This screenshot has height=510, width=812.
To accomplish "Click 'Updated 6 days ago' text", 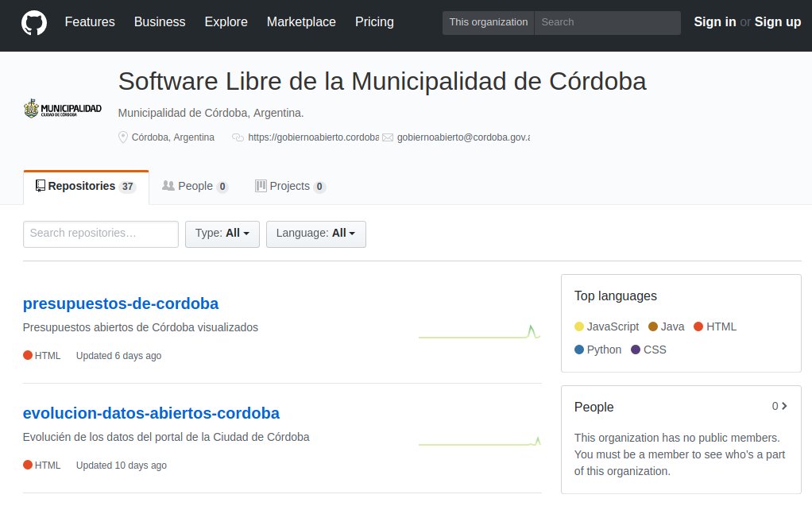I will tap(118, 356).
